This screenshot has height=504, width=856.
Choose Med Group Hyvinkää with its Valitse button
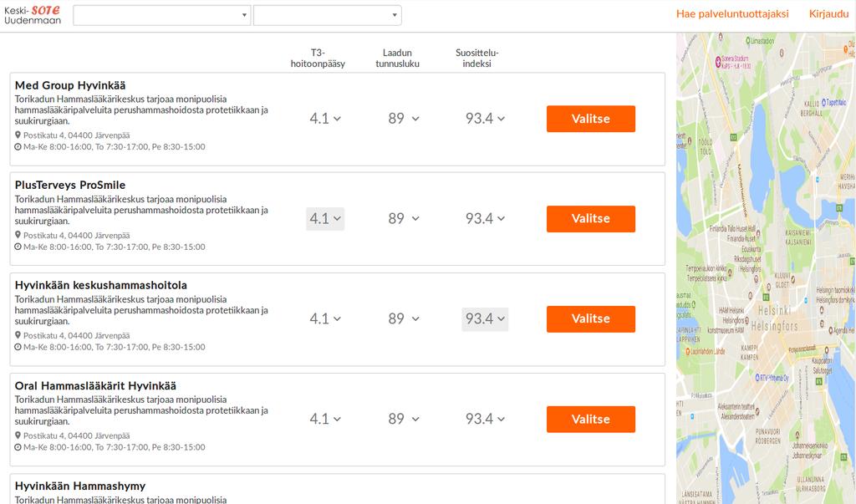591,119
